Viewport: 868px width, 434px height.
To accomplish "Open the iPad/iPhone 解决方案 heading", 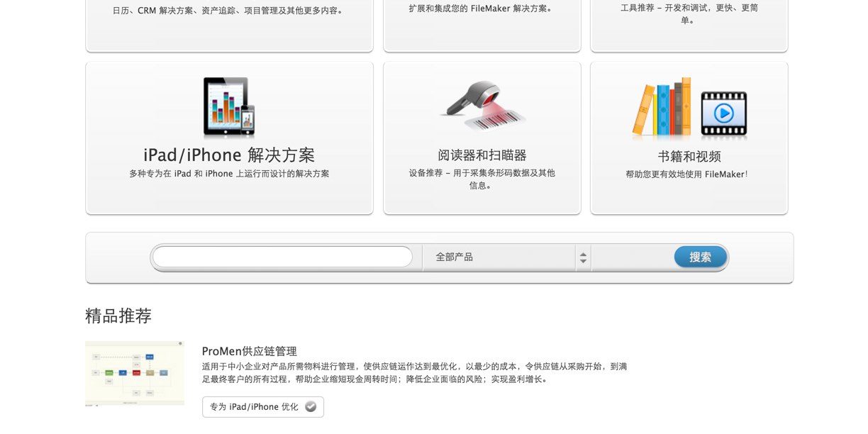I will 229,155.
